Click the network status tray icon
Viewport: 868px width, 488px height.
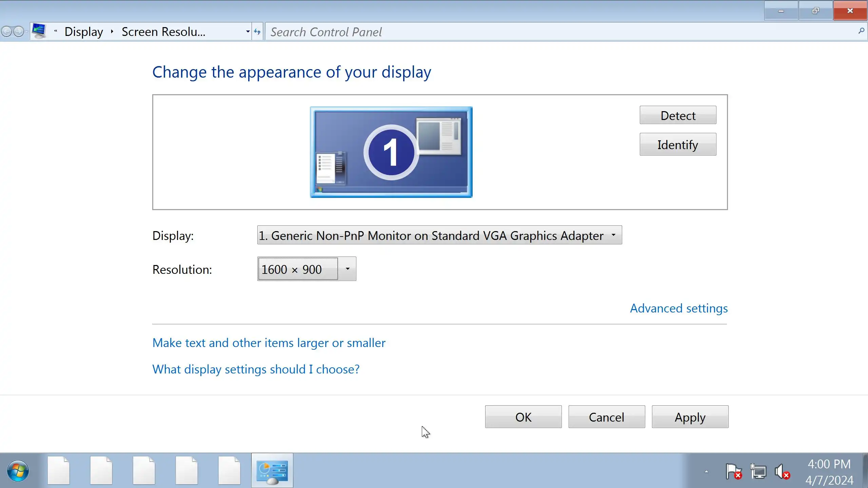(x=758, y=471)
